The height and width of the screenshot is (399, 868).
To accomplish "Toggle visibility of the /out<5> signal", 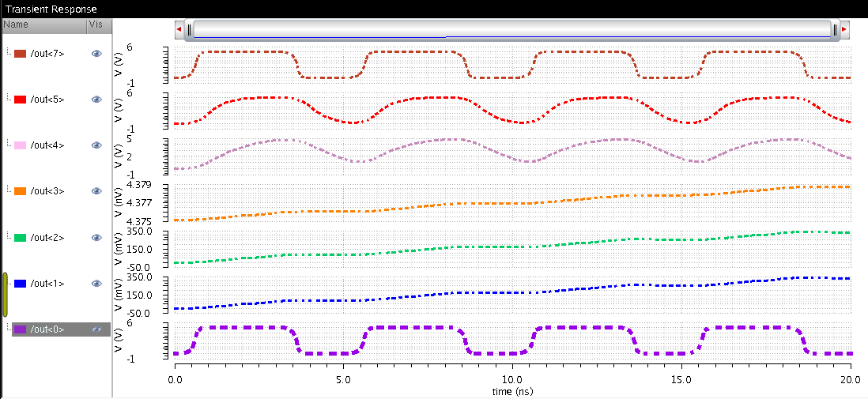I will pyautogui.click(x=96, y=100).
